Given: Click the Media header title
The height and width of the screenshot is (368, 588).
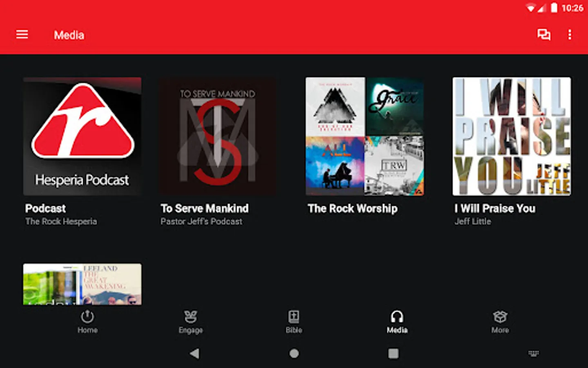Looking at the screenshot, I should coord(69,35).
